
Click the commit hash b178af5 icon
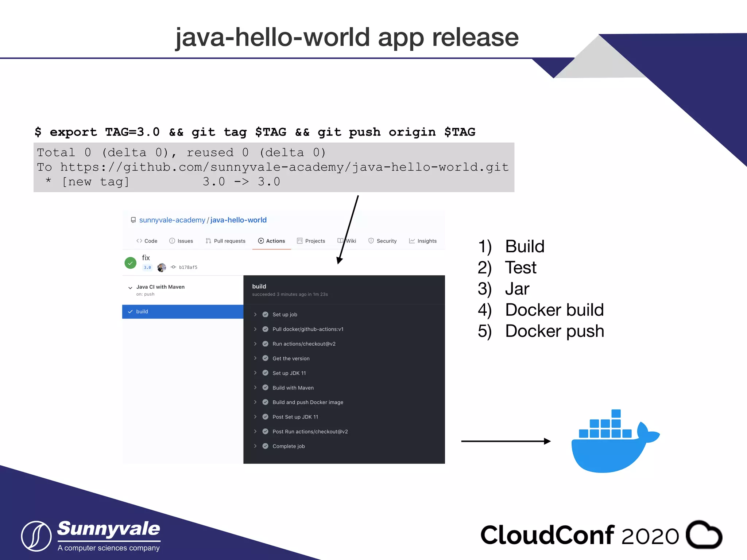coord(174,267)
